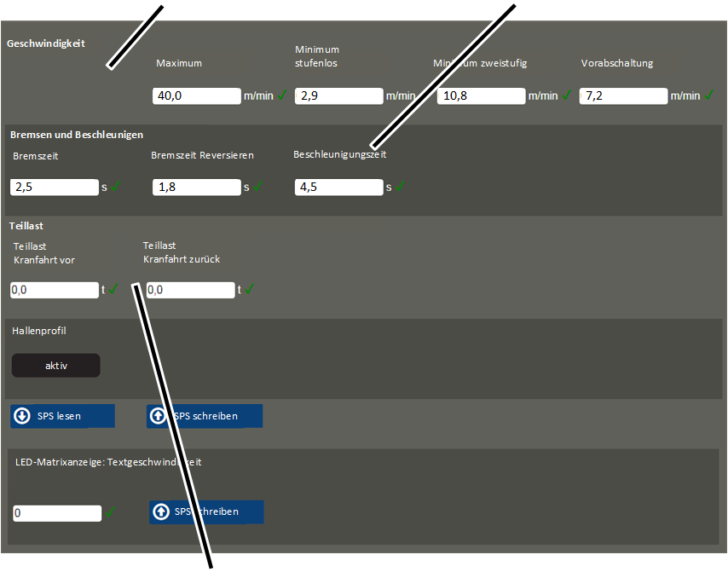Screen dimensions: 728x572
Task: Focus the Bremszeit Reversieren input field
Action: coord(196,187)
